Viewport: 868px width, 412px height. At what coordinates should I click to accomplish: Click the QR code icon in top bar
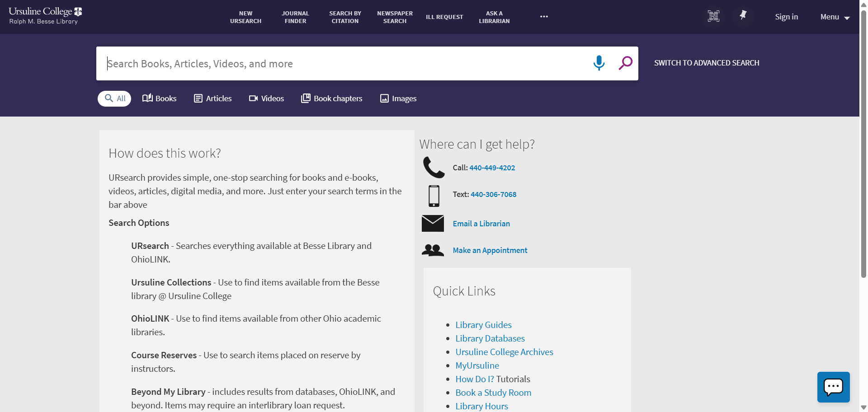point(713,16)
